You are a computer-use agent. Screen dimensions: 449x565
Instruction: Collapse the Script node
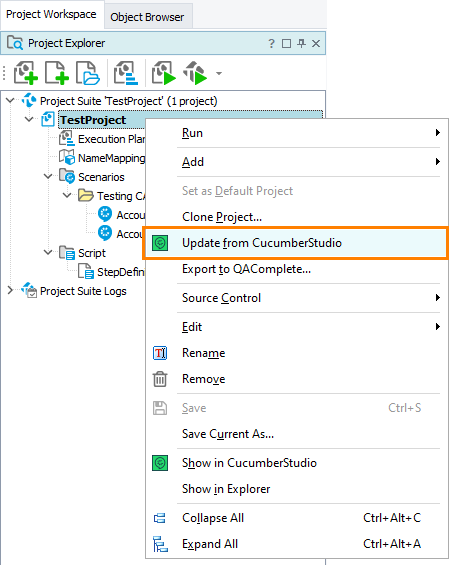48,252
